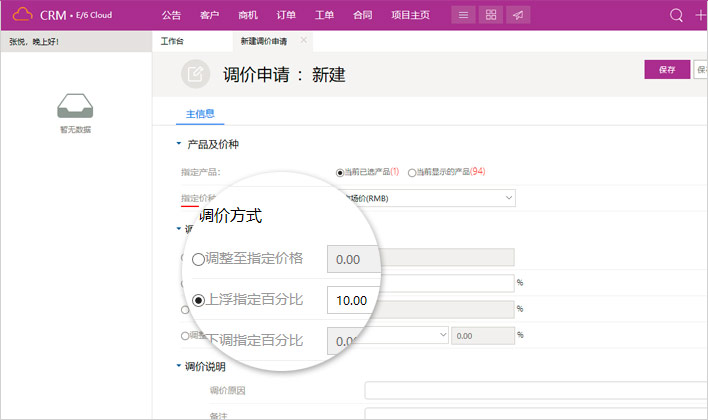Click the paper plane send icon
Screen dimensions: 708x420
517,15
